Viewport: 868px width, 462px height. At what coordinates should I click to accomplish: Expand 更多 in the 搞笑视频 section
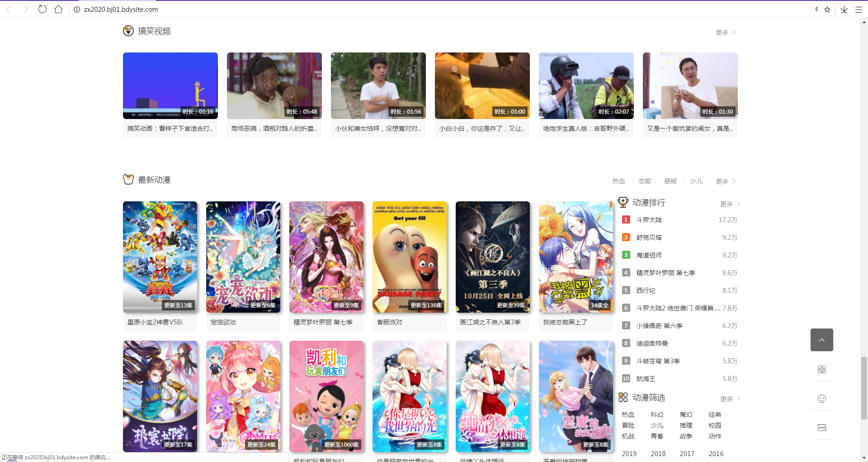(x=725, y=33)
